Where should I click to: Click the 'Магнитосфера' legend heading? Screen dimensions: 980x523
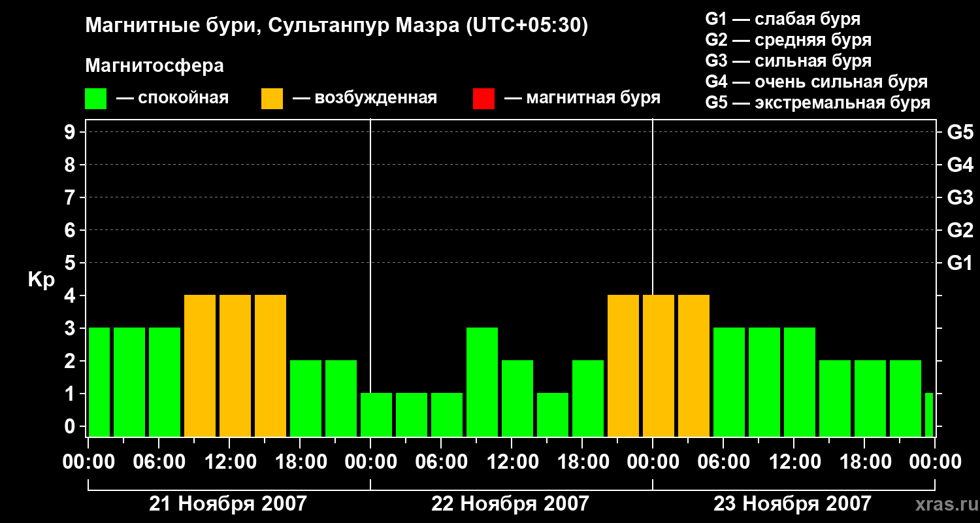[154, 66]
